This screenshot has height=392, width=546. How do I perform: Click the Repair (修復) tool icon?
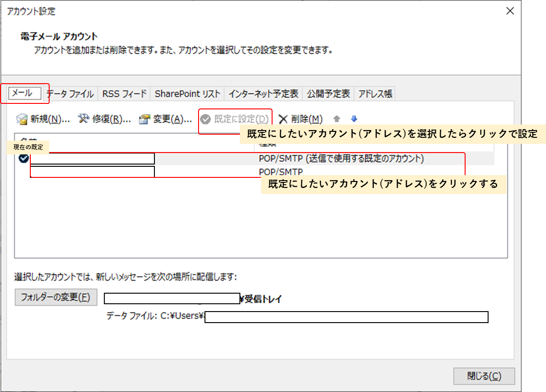tap(83, 119)
